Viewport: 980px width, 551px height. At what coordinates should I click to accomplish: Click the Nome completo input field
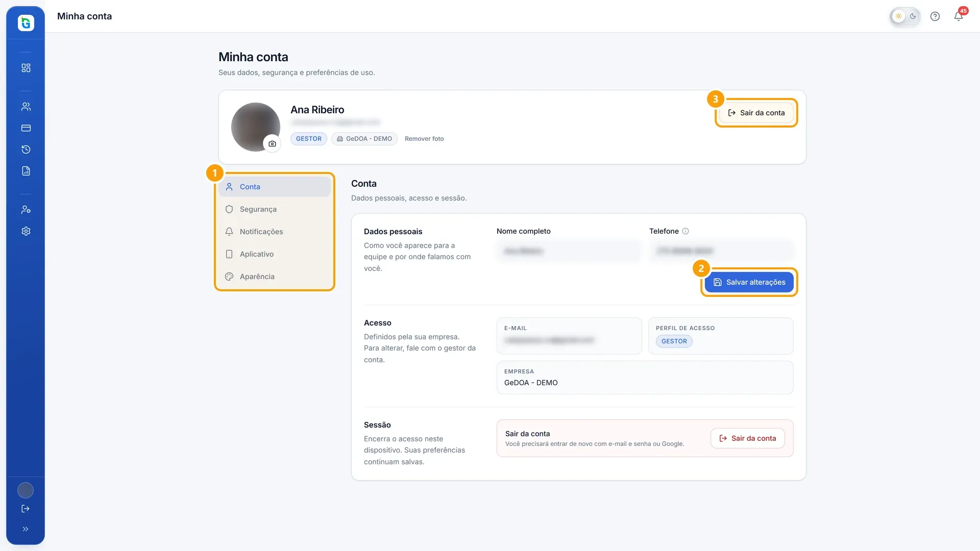coord(569,251)
